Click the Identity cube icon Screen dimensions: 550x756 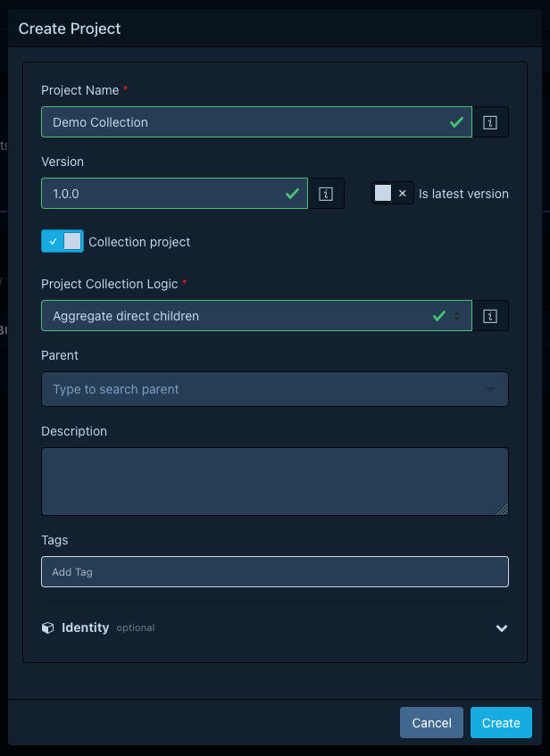47,627
